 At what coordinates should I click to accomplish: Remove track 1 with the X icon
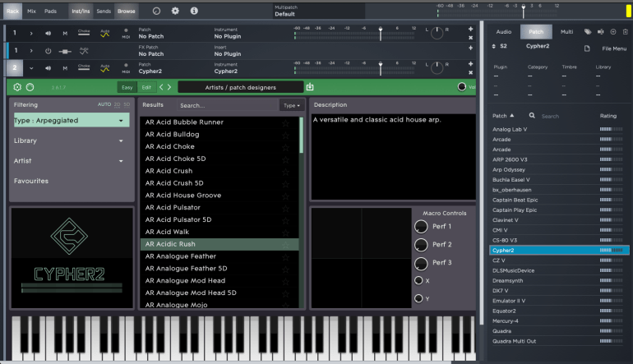pos(470,38)
